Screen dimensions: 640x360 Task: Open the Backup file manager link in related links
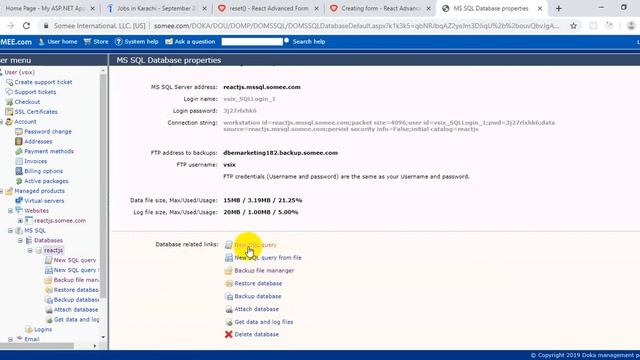(x=264, y=271)
